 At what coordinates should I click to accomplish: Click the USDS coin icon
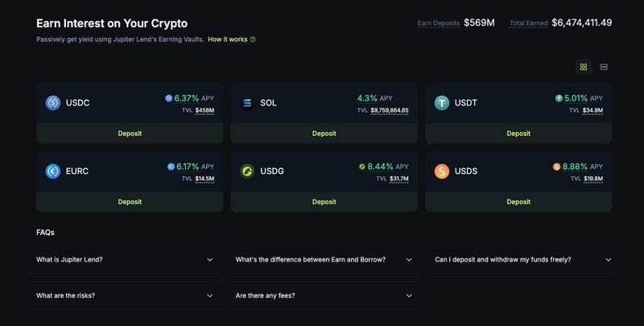pos(442,171)
